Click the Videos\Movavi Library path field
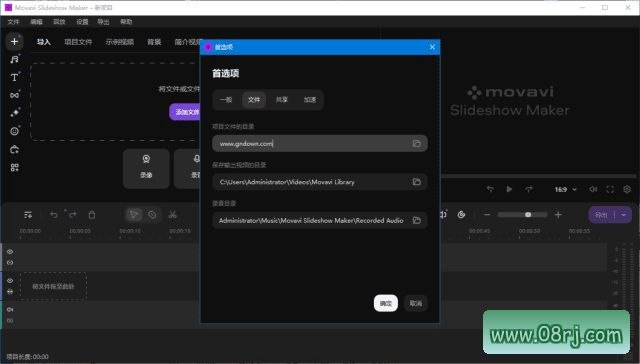This screenshot has width=640, height=364. point(320,182)
